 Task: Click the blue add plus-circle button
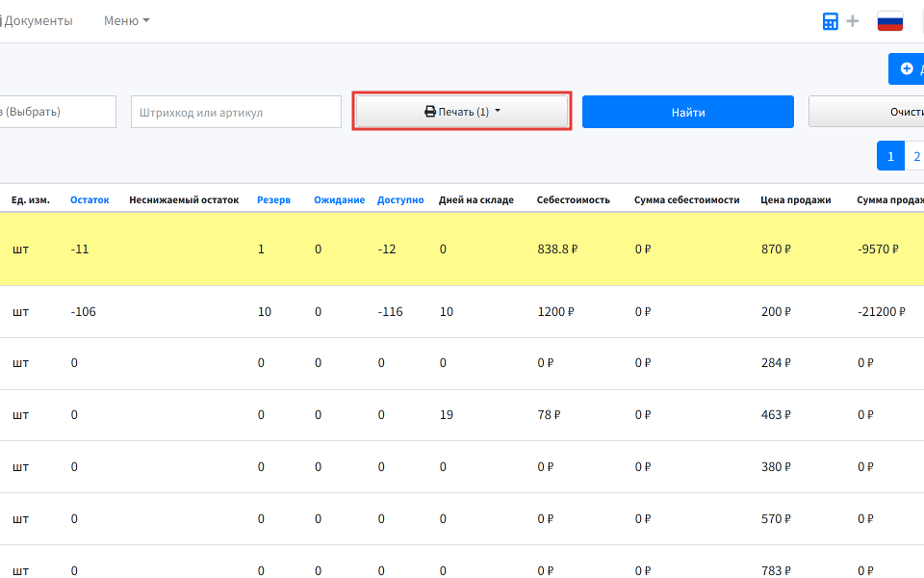pyautogui.click(x=907, y=69)
